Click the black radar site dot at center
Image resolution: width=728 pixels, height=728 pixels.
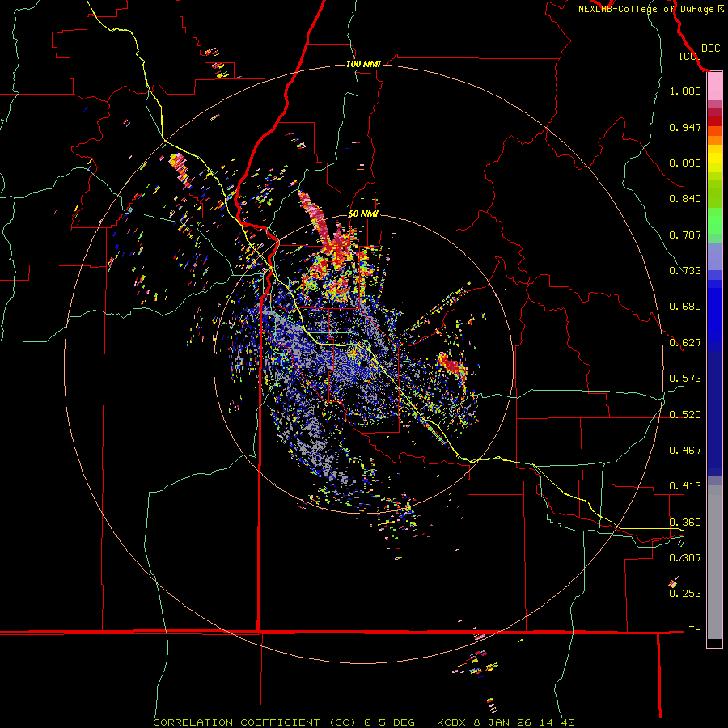point(365,363)
